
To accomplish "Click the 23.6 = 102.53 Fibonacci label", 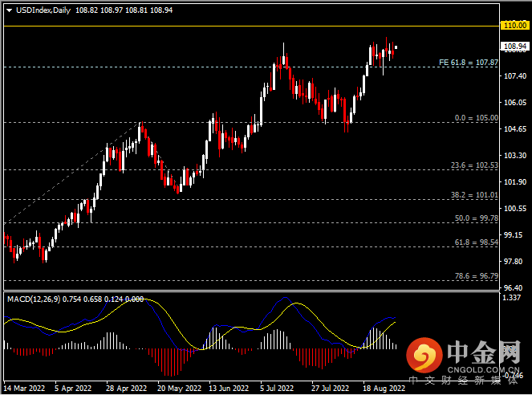I will [x=474, y=165].
